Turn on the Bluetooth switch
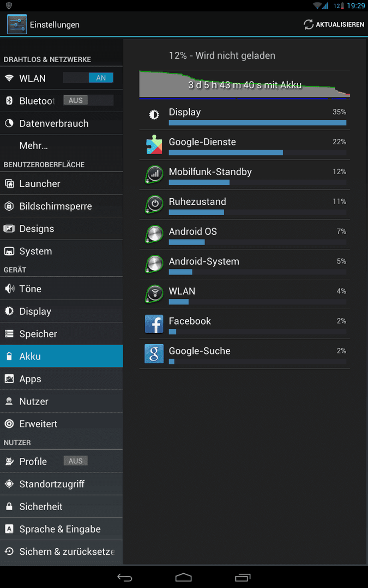Screen dimensions: 368x588 (x=88, y=100)
